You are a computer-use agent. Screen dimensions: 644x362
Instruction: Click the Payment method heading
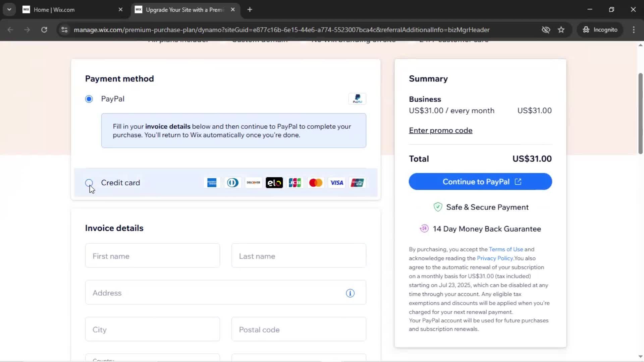(119, 78)
